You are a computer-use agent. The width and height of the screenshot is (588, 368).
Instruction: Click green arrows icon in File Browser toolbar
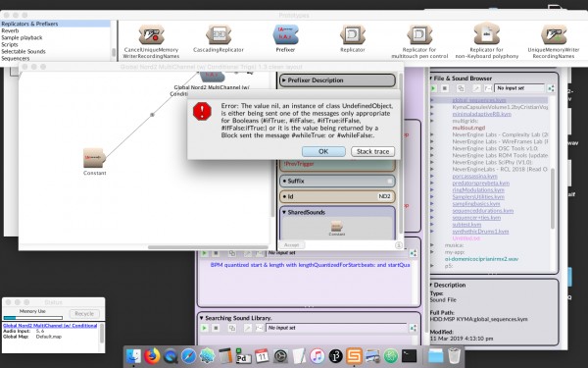click(x=551, y=88)
